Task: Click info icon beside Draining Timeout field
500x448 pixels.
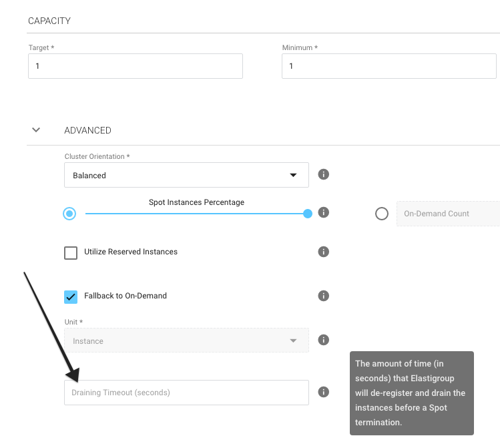Action: coord(324,392)
